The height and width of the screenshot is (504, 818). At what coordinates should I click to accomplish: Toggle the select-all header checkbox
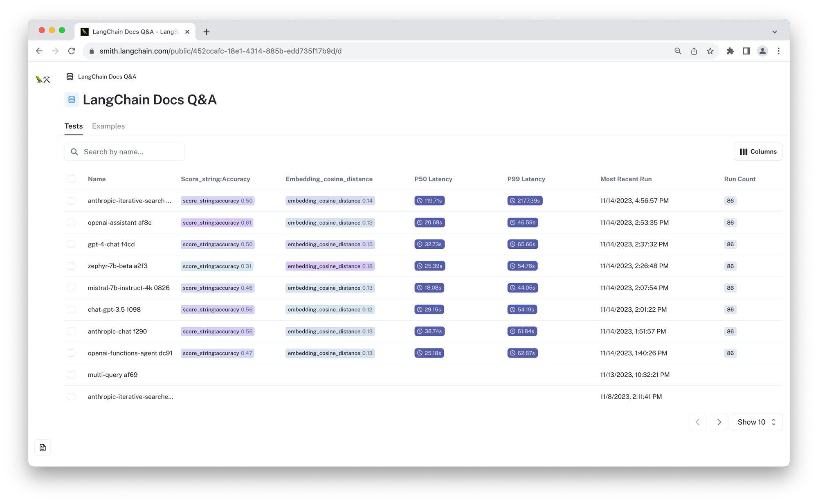[x=72, y=179]
